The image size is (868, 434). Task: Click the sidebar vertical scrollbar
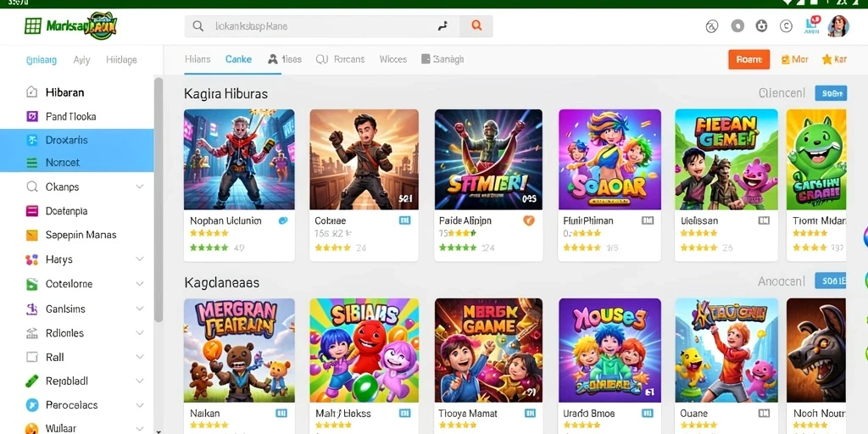pos(159,199)
